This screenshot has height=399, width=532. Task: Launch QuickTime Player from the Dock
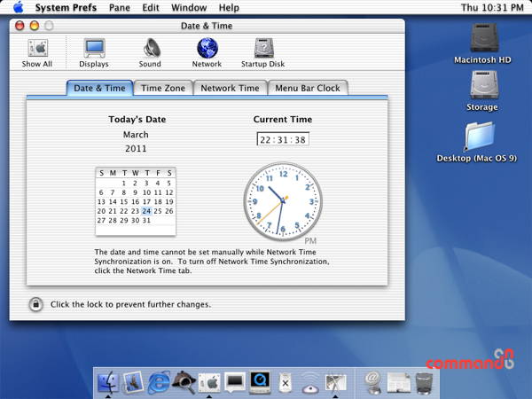(260, 381)
